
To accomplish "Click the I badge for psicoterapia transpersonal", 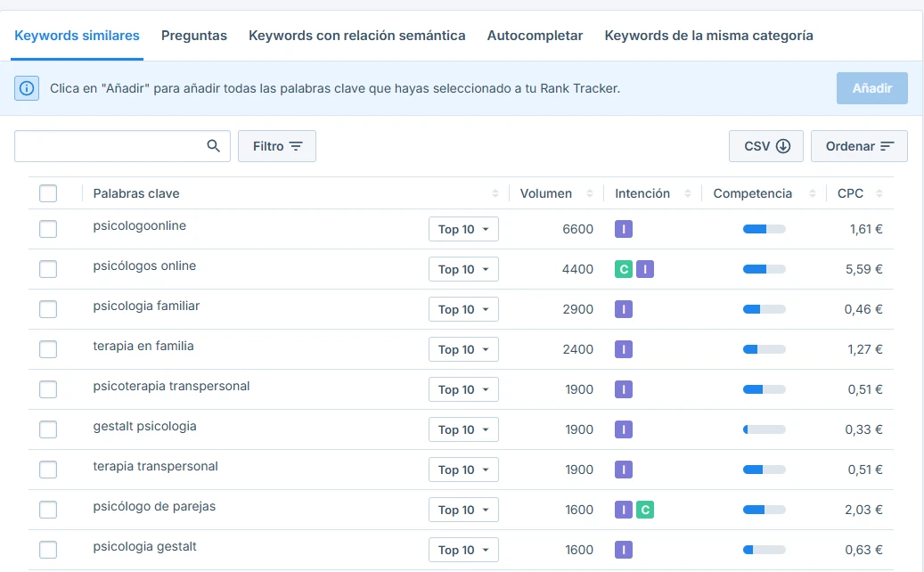I will [624, 389].
